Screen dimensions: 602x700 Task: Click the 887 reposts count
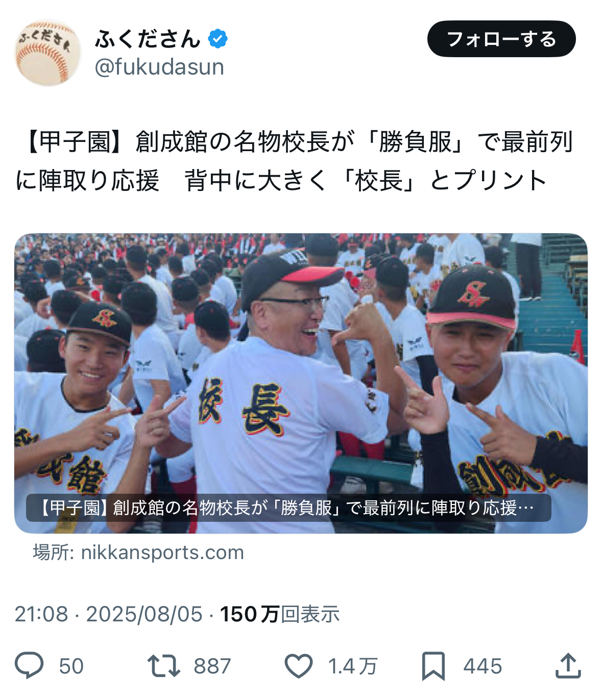pos(212,666)
